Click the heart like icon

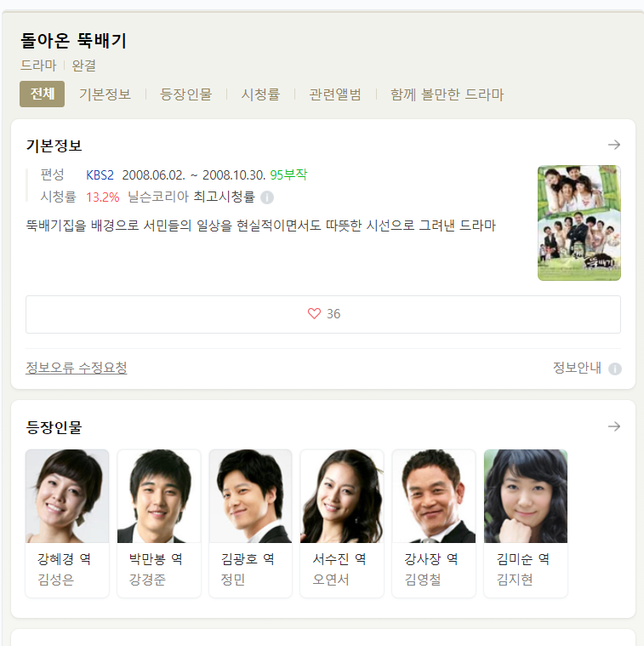click(x=314, y=313)
